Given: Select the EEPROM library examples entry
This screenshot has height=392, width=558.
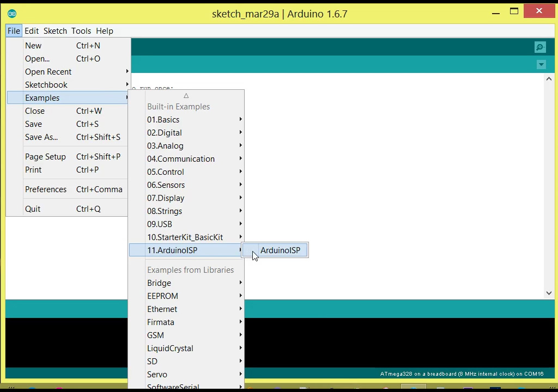Looking at the screenshot, I should point(162,296).
